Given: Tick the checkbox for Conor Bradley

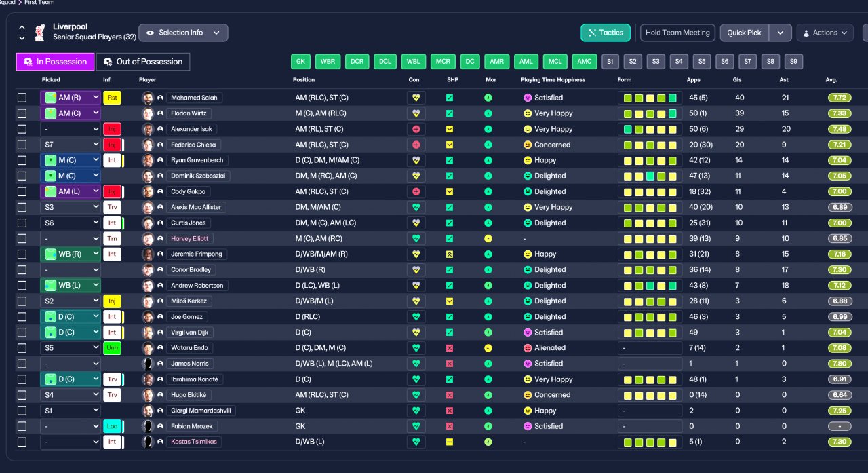Looking at the screenshot, I should [x=22, y=269].
